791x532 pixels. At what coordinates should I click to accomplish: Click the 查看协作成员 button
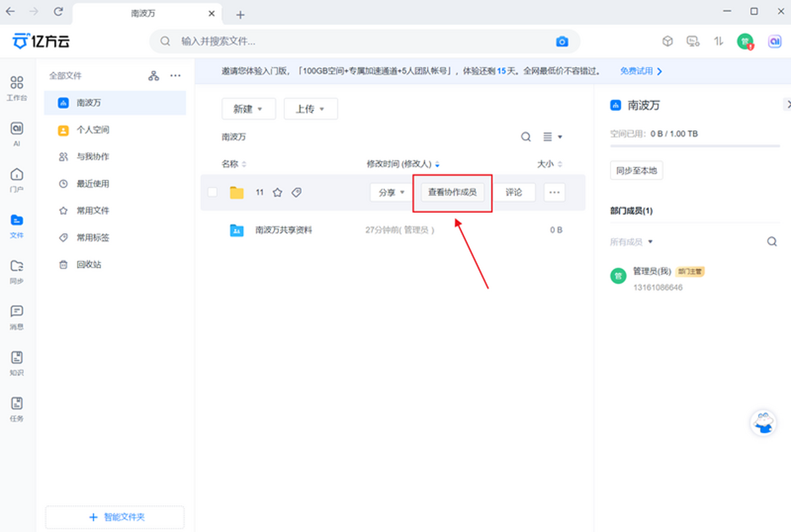tap(452, 192)
